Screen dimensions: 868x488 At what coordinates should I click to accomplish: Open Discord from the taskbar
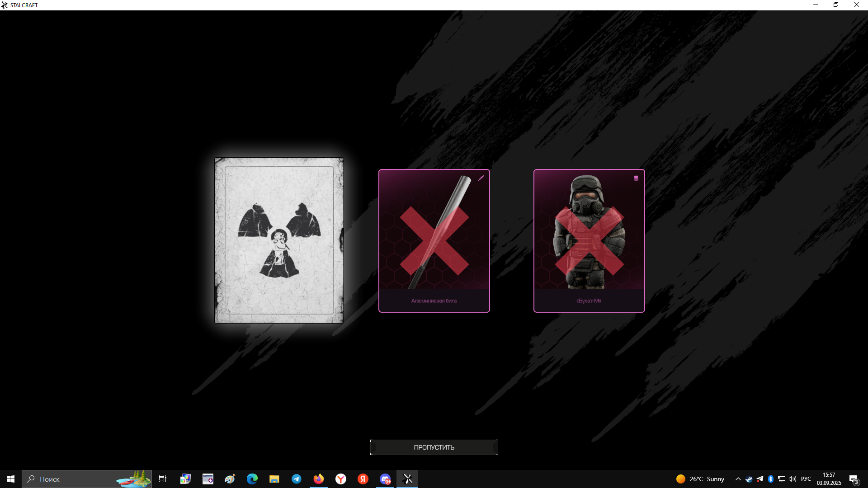pos(385,479)
